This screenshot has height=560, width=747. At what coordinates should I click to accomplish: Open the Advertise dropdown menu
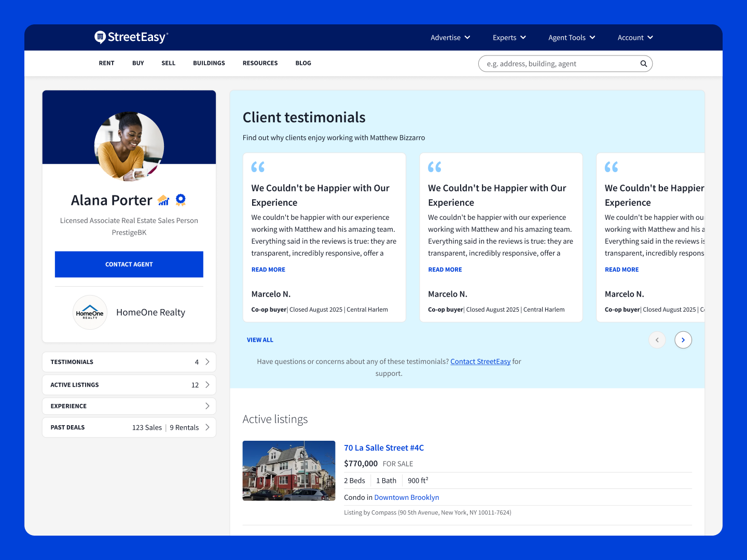pos(450,37)
